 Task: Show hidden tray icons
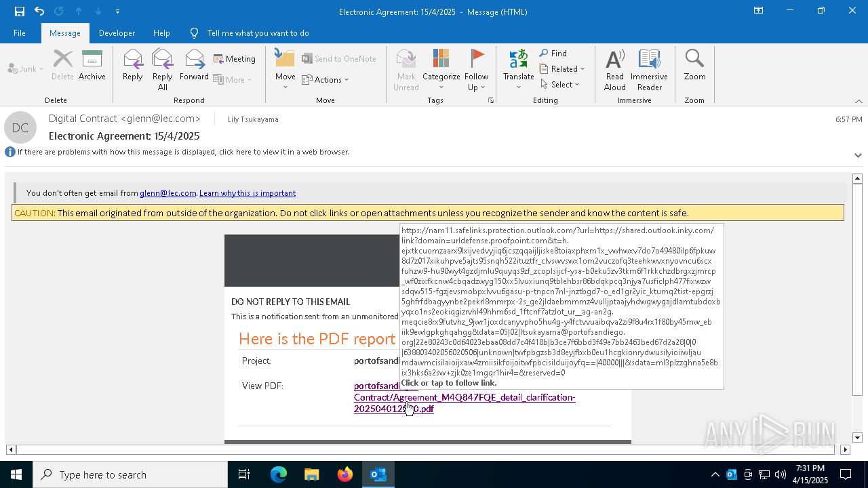pos(715,474)
